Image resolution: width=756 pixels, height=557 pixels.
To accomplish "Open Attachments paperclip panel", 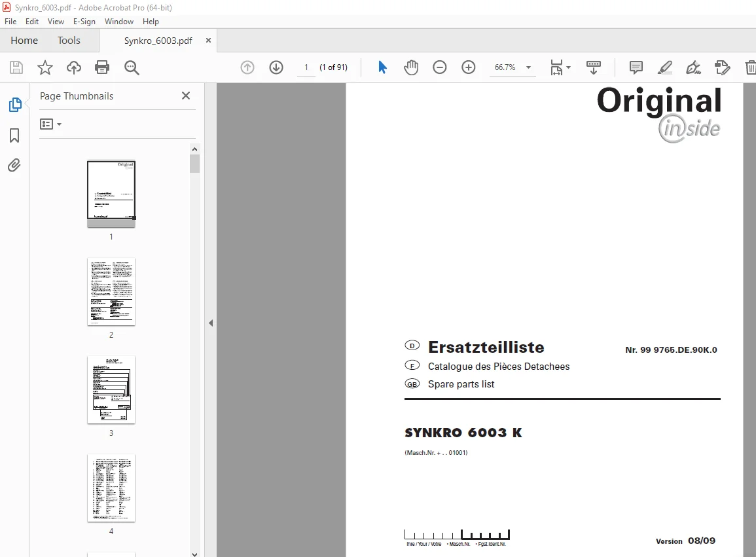I will pos(14,166).
